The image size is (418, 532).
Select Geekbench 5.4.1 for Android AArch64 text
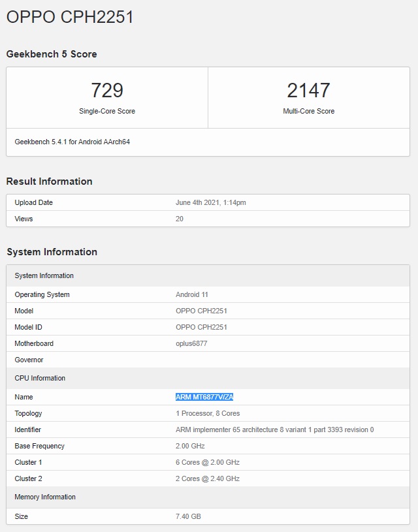(72, 142)
